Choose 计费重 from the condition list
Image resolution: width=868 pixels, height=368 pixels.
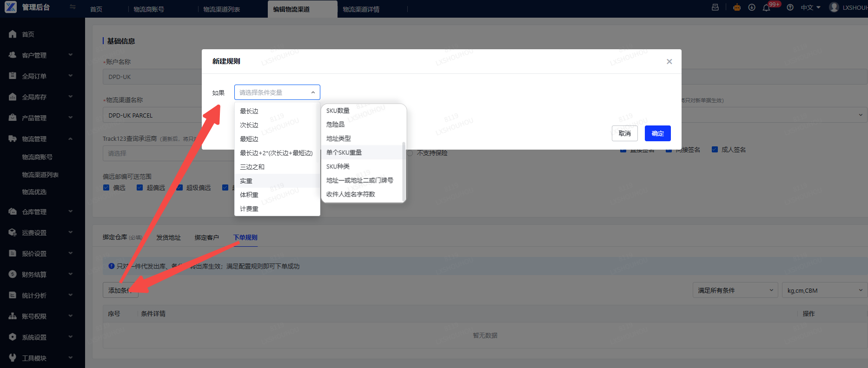(277, 209)
